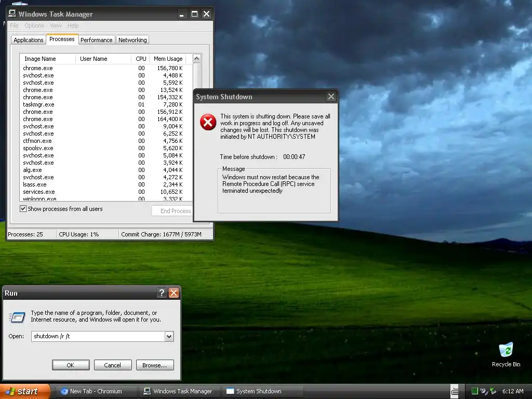The image size is (532, 399).
Task: Sort processes by Mem Usage column
Action: pos(168,59)
